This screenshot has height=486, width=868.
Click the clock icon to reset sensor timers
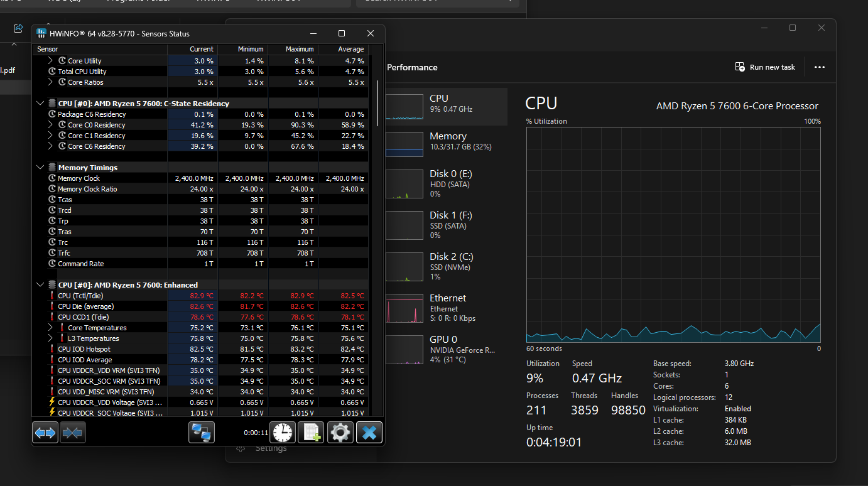[283, 432]
